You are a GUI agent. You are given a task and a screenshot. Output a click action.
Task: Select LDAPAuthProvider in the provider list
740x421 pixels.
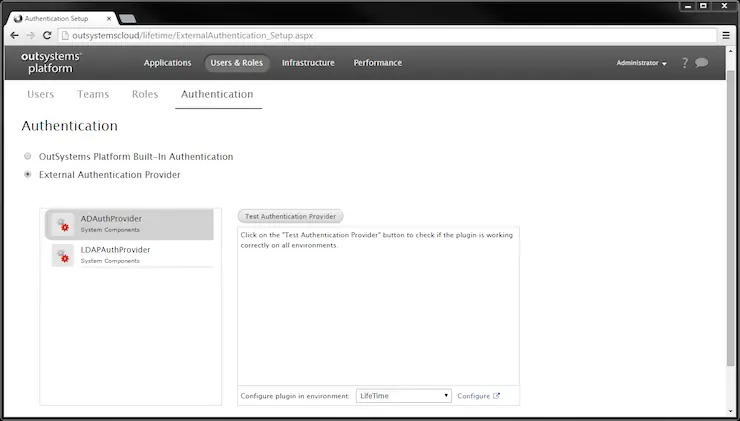click(x=129, y=255)
